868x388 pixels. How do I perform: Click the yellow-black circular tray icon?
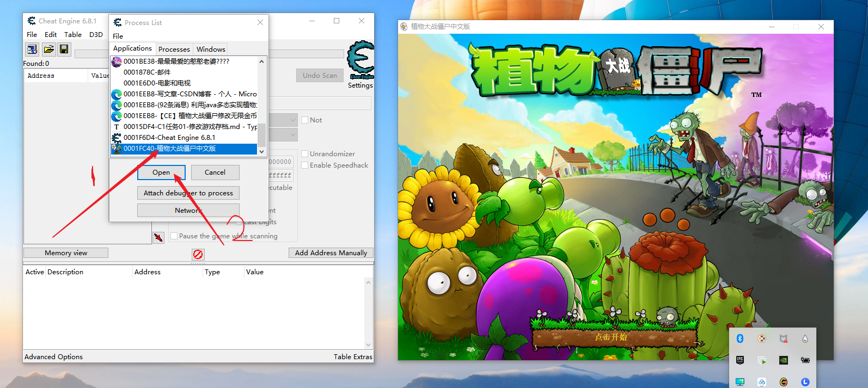pyautogui.click(x=784, y=382)
